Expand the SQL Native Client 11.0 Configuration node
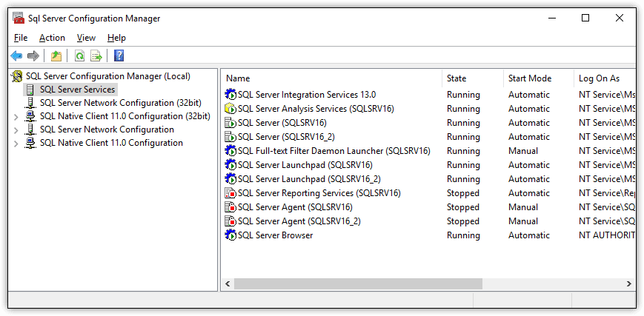Viewport: 644px width, 316px height. coord(16,144)
